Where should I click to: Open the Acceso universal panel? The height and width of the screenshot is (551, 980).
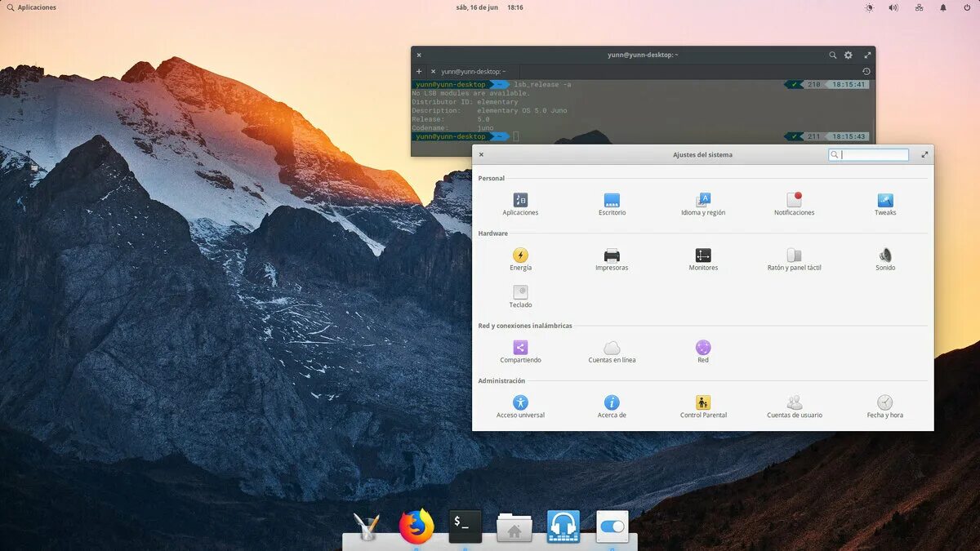click(x=520, y=403)
